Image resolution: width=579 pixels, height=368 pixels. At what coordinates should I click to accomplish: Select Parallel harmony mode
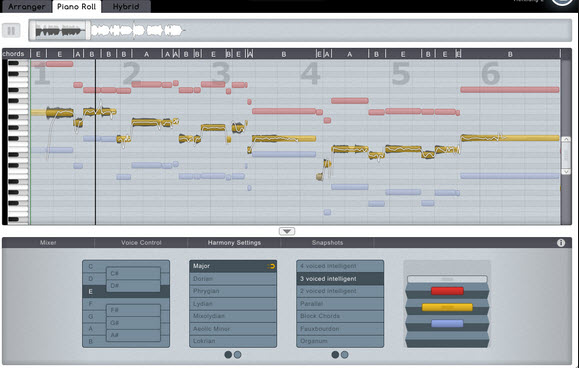point(340,304)
